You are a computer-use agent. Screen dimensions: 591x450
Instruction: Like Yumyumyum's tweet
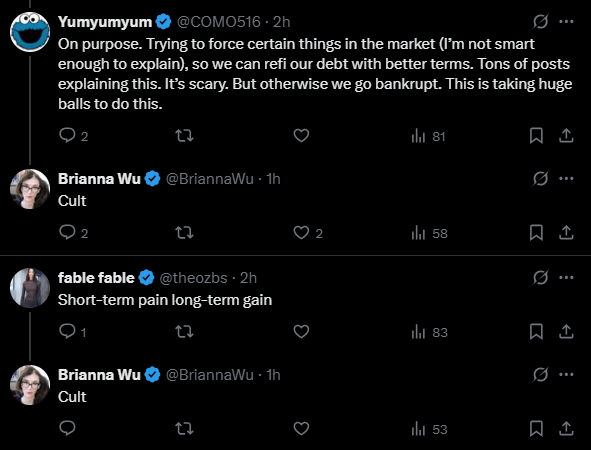301,136
